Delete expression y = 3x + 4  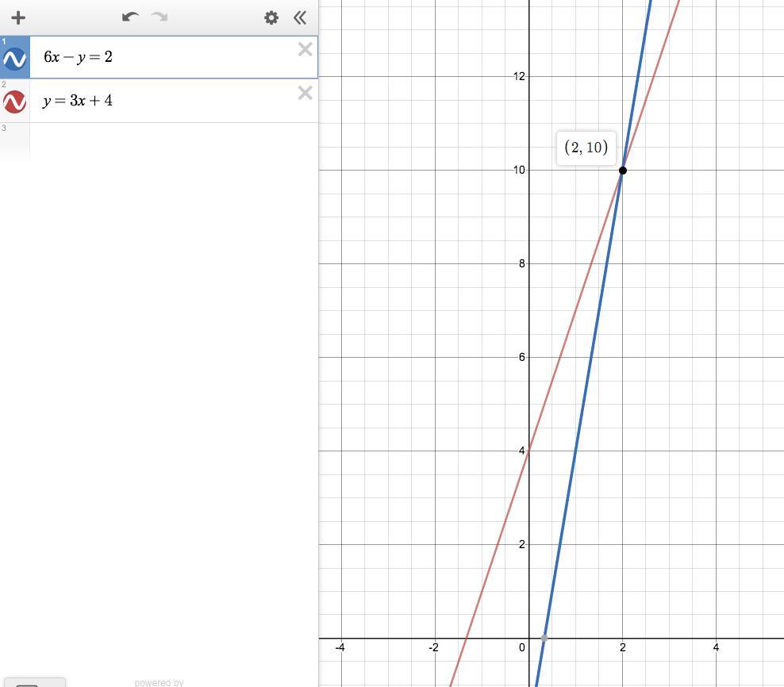tap(305, 93)
